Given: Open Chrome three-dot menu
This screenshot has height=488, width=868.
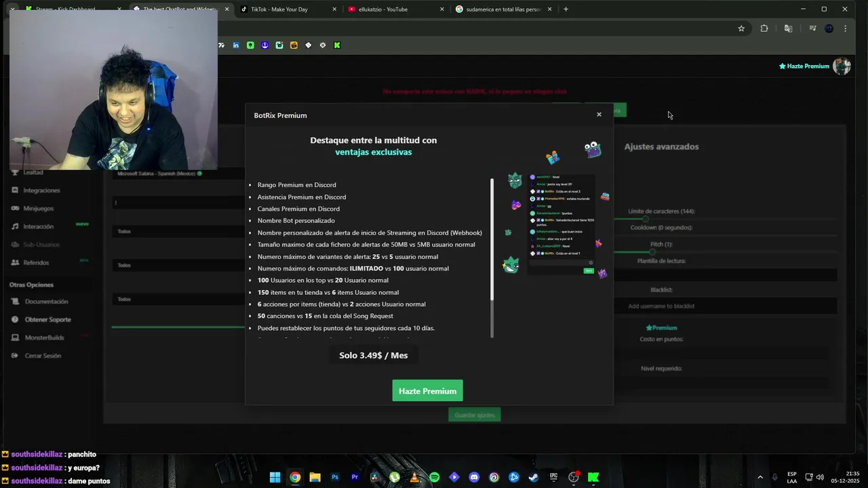Looking at the screenshot, I should click(845, 28).
